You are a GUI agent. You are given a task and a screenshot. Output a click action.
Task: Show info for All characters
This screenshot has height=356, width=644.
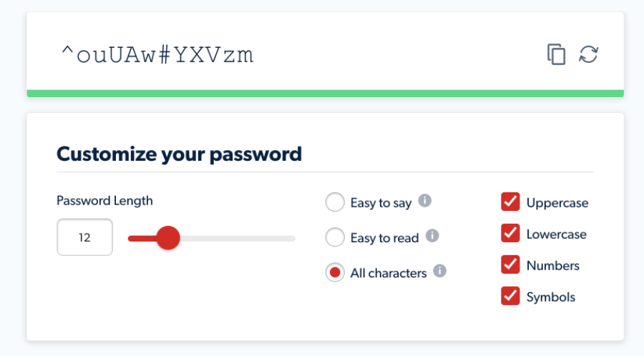click(439, 271)
